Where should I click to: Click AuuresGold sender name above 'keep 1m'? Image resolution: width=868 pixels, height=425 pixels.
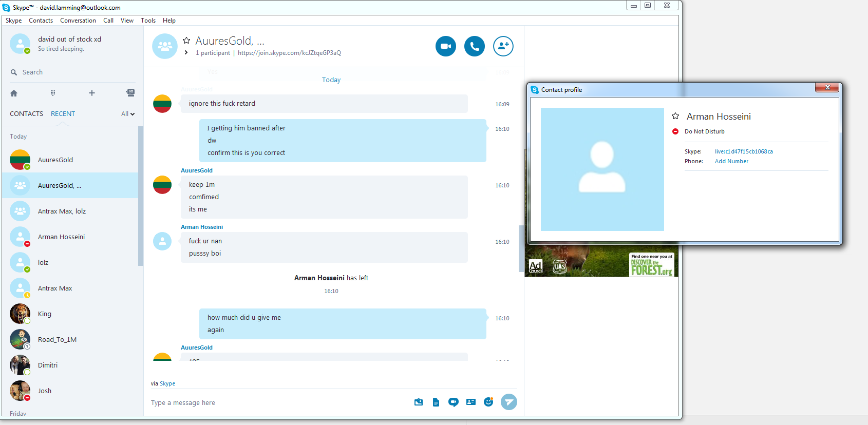197,170
